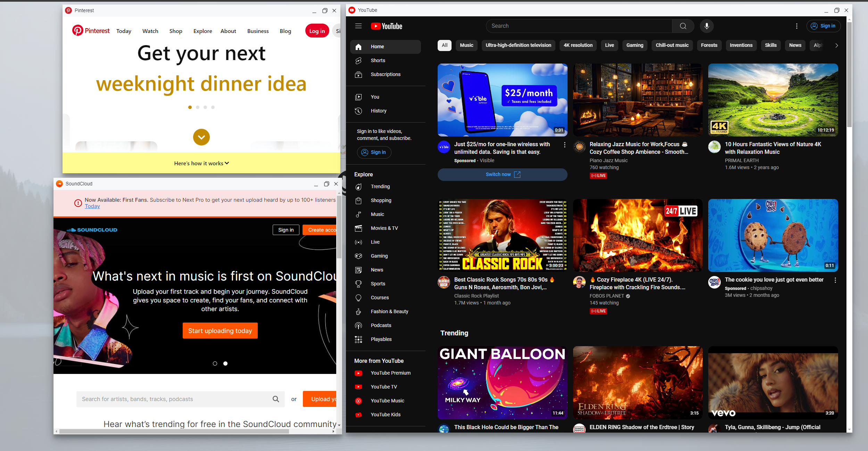Click the YouTube voice search microphone
The height and width of the screenshot is (451, 868).
point(706,26)
